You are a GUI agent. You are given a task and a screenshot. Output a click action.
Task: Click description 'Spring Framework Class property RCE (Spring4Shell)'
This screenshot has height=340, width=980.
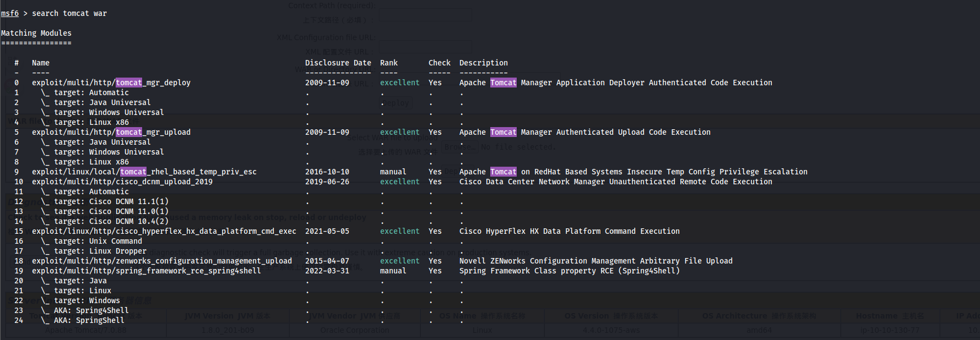pyautogui.click(x=570, y=271)
